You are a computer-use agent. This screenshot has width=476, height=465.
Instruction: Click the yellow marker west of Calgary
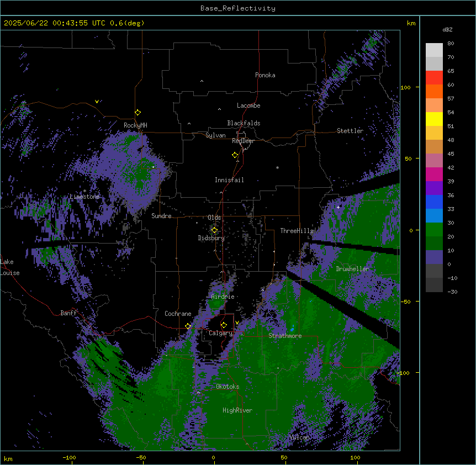(x=188, y=326)
